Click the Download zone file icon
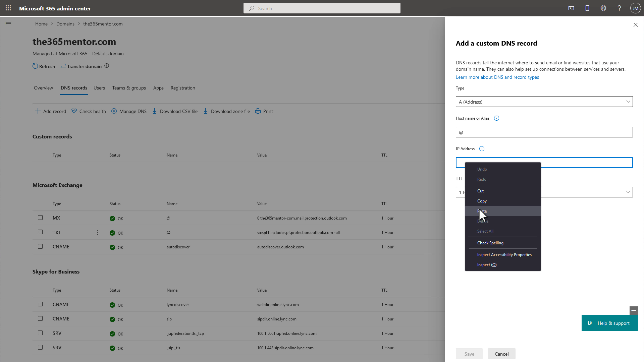644x362 pixels. pyautogui.click(x=205, y=111)
